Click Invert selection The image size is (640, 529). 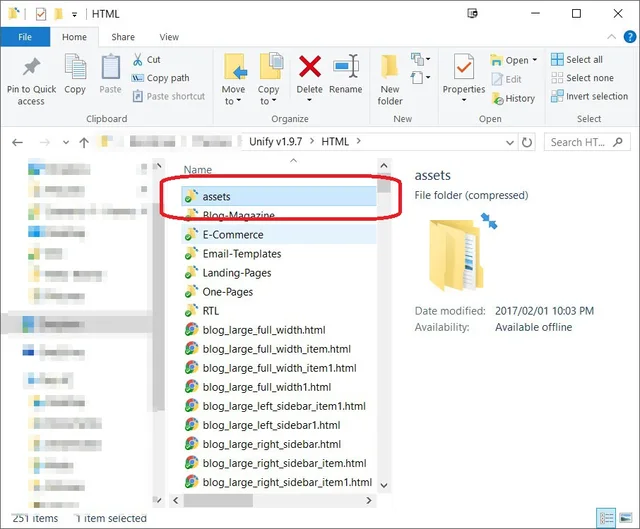click(589, 96)
